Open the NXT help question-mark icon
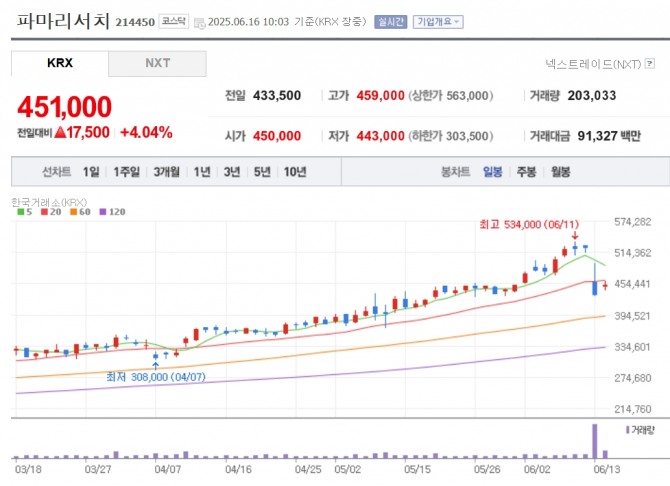Viewport: 670px width, 486px height. 650,64
